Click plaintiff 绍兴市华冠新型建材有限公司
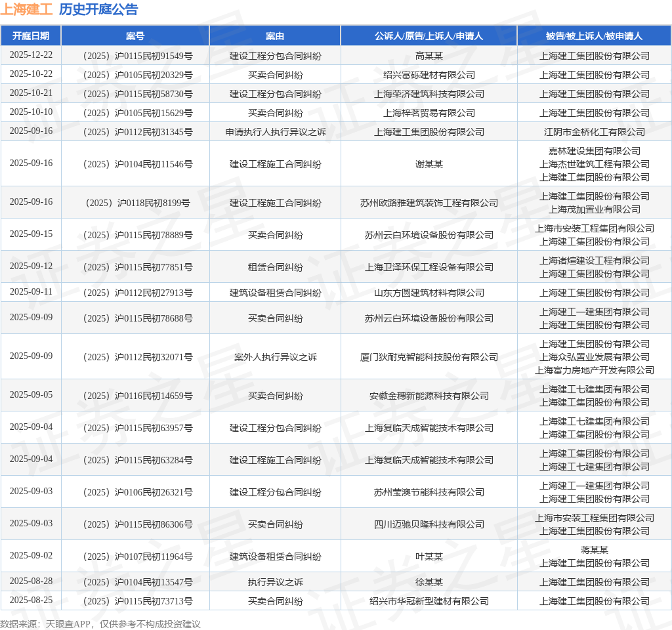672x630 pixels. [x=429, y=601]
